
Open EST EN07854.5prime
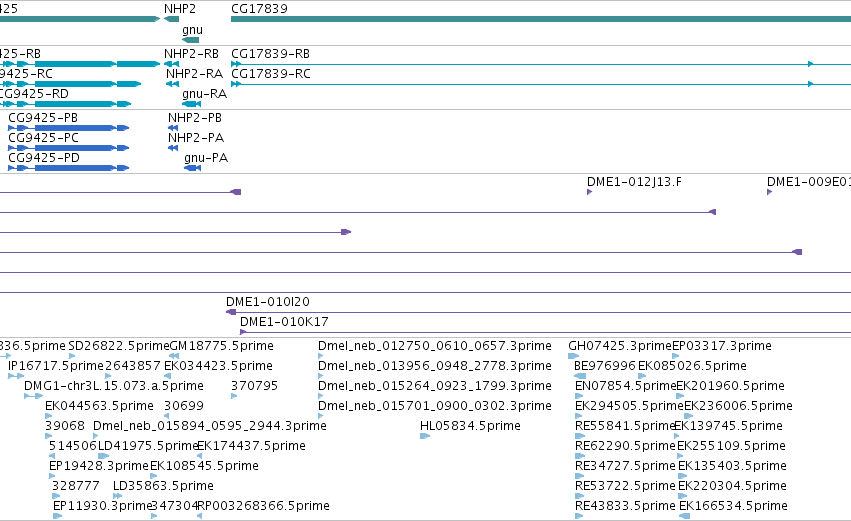625,386
